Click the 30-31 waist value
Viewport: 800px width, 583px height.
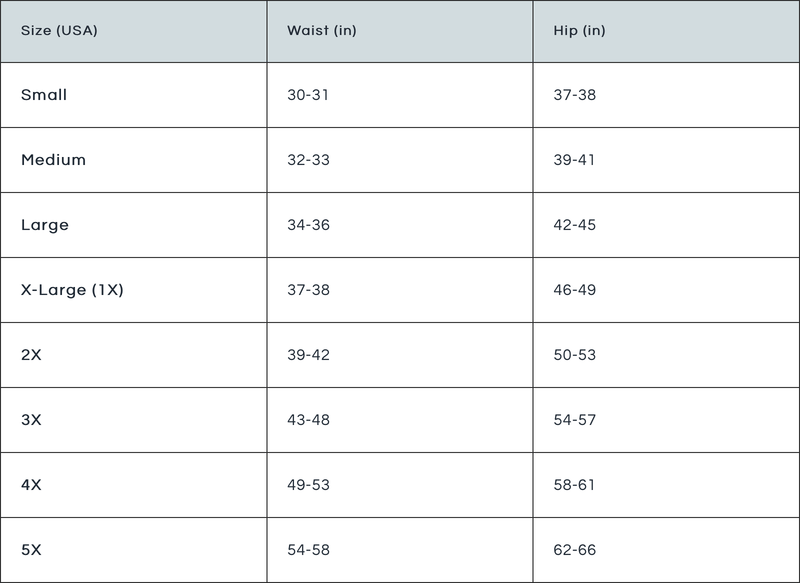[x=308, y=95]
